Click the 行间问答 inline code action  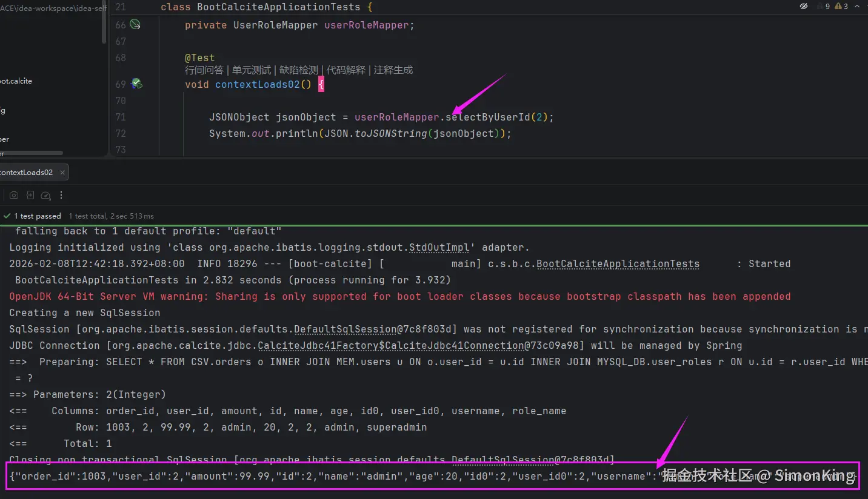click(x=204, y=70)
